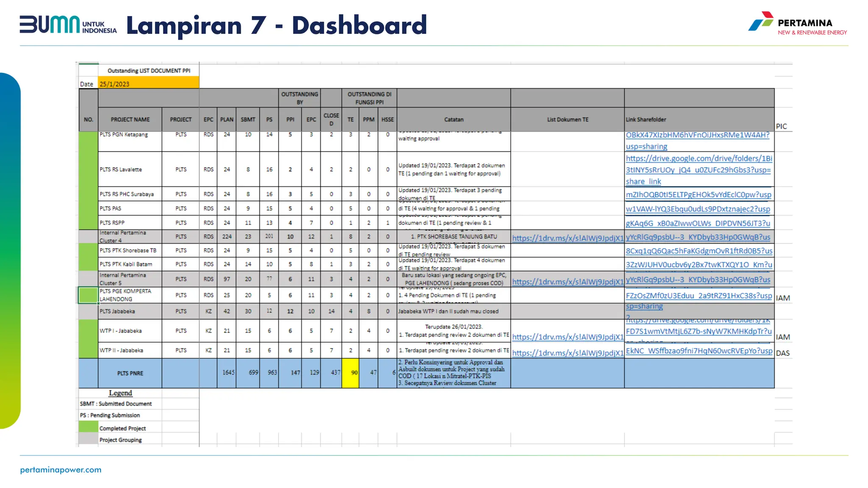Open the pertaminapower.com link
Screen dimensions: 868x488
(61, 470)
